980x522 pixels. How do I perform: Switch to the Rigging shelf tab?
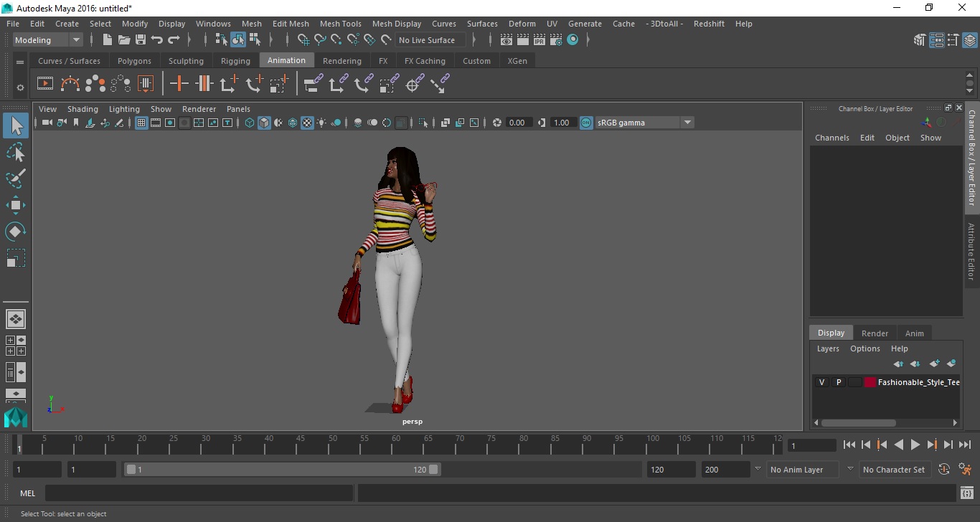235,61
